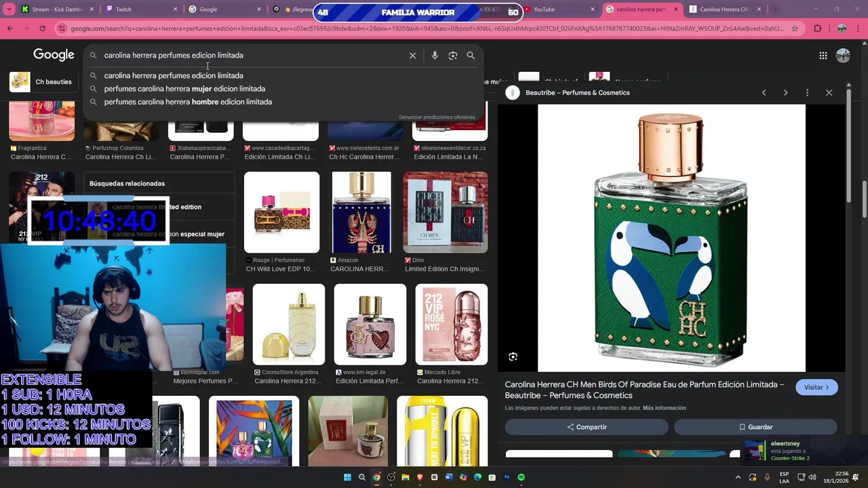This screenshot has height=488, width=868.
Task: Open Microsoft Word from the taskbar
Action: click(x=449, y=477)
